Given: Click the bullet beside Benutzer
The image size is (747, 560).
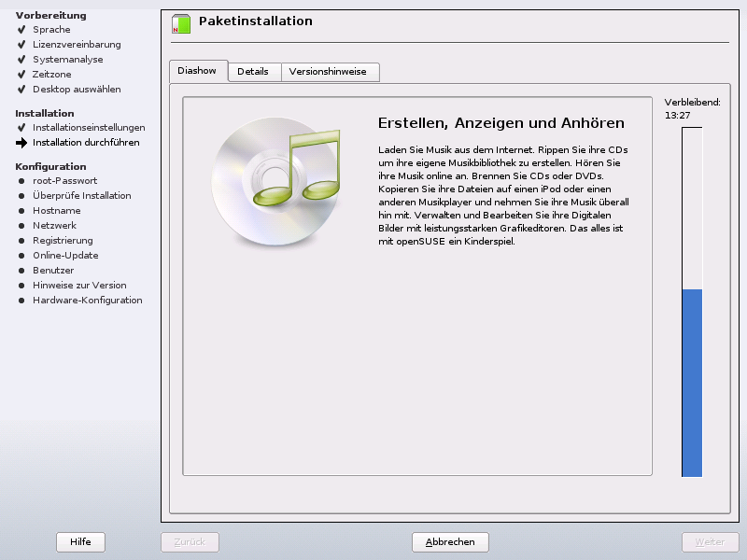Looking at the screenshot, I should [x=21, y=271].
